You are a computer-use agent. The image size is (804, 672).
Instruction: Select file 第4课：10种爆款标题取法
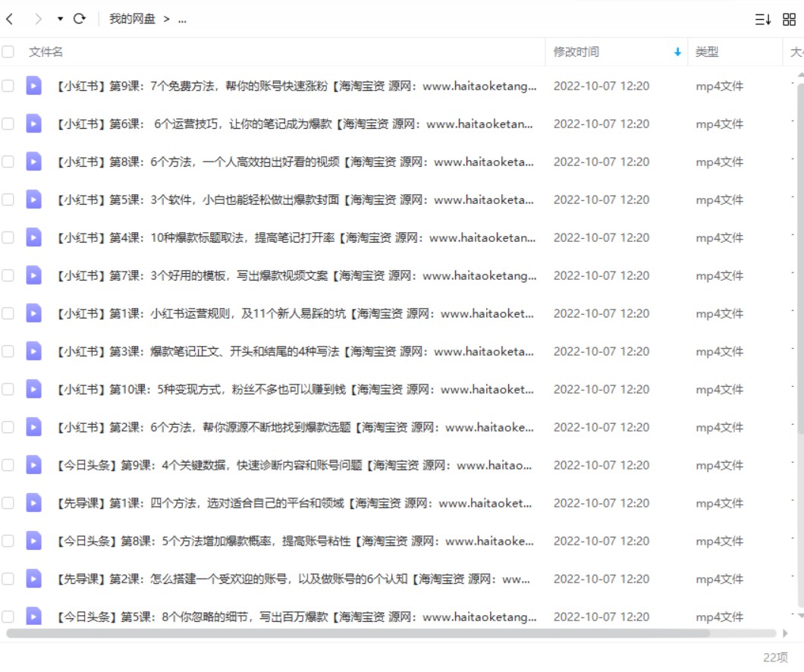(296, 237)
